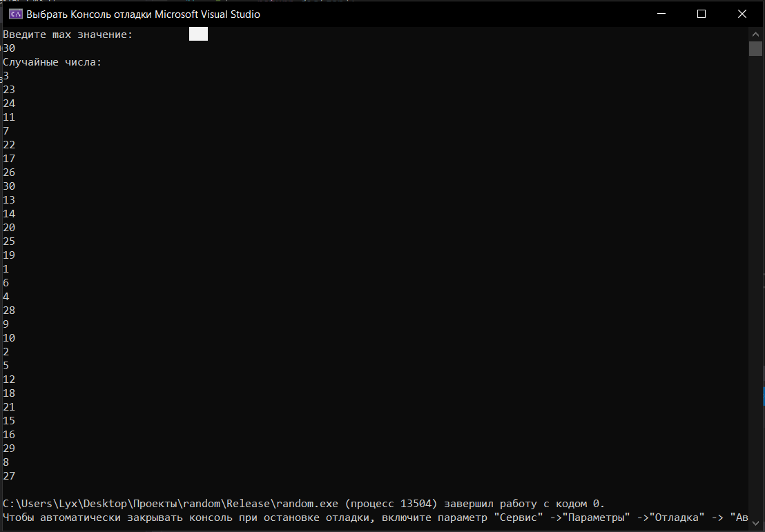Click the output number 19
The height and width of the screenshot is (532, 765).
click(x=9, y=255)
